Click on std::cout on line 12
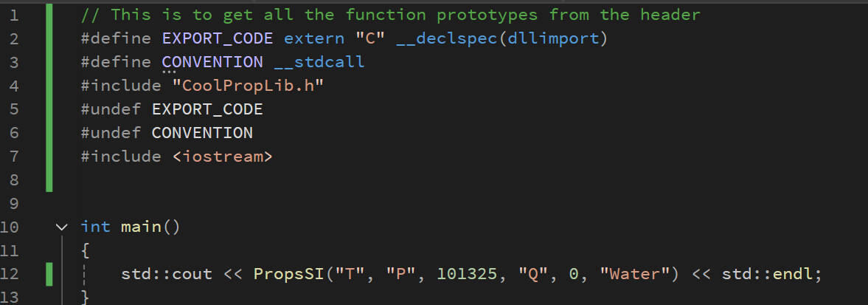868x305 pixels. [x=167, y=274]
